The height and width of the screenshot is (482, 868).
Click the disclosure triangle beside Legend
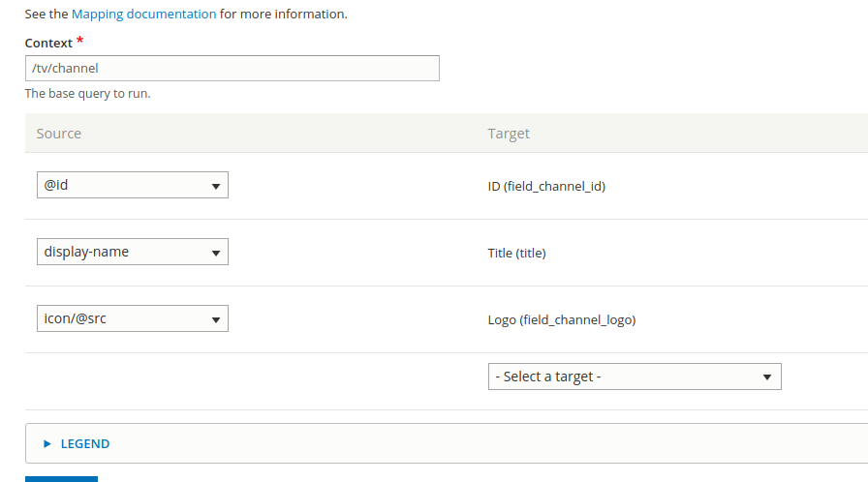point(47,444)
